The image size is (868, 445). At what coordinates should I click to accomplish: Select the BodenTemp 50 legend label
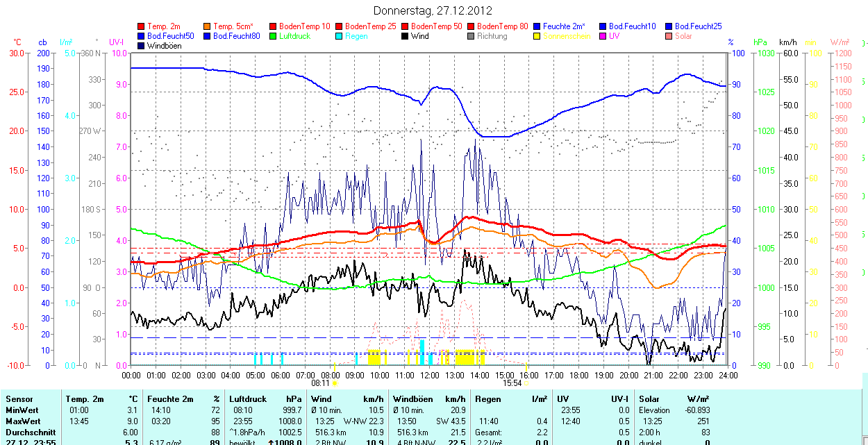pyautogui.click(x=436, y=26)
